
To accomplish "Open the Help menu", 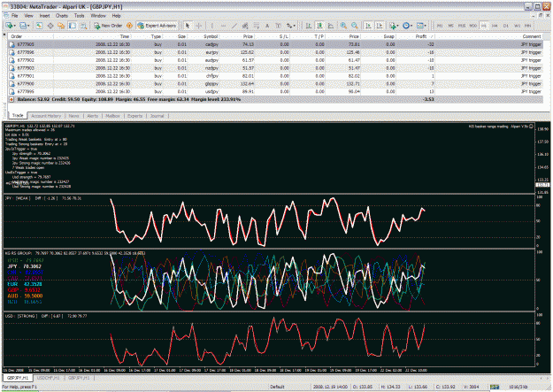I will pyautogui.click(x=117, y=16).
